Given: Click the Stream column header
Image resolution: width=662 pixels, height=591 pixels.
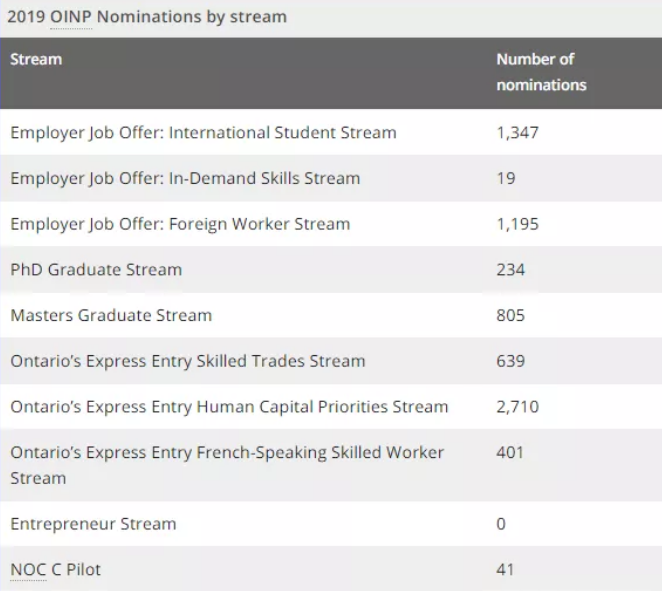Looking at the screenshot, I should (36, 59).
